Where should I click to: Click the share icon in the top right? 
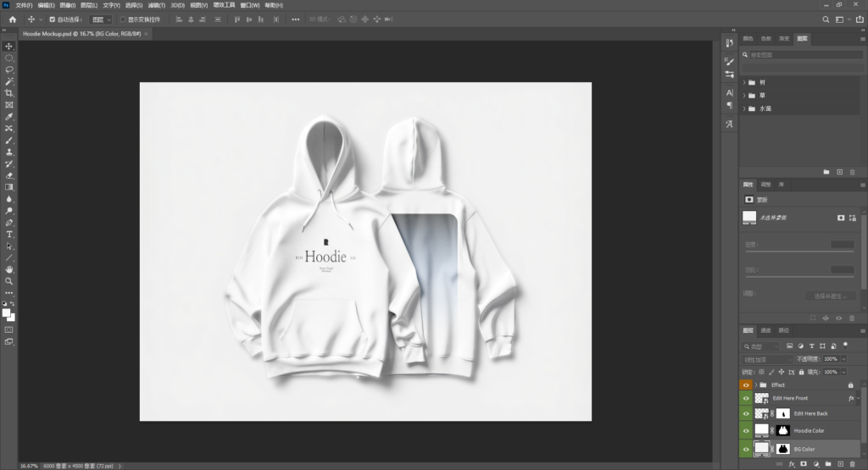[x=860, y=19]
